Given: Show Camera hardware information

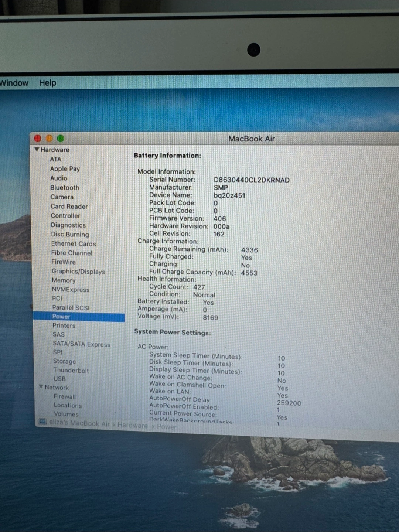Looking at the screenshot, I should [x=62, y=197].
